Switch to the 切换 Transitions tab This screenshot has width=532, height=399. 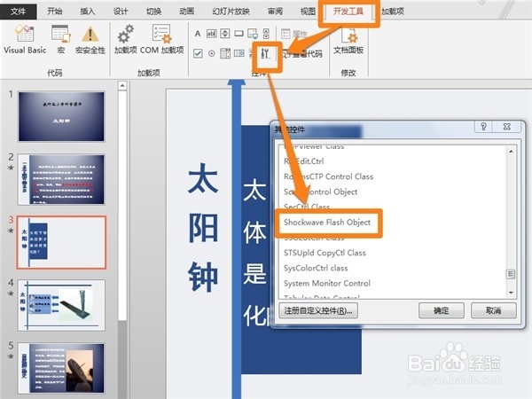(x=153, y=12)
